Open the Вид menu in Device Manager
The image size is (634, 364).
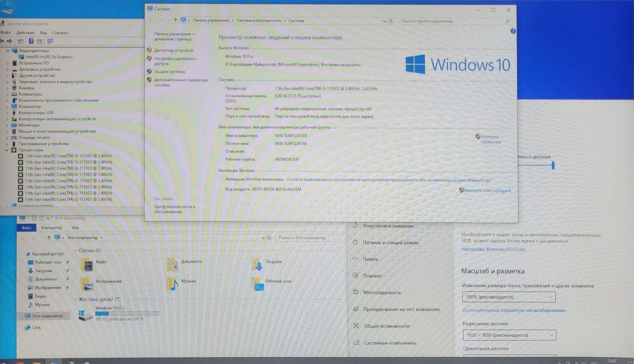(43, 33)
